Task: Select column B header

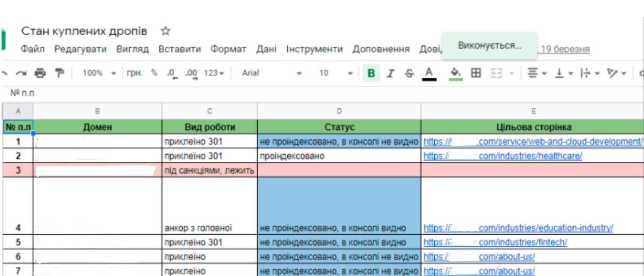Action: pos(97,111)
